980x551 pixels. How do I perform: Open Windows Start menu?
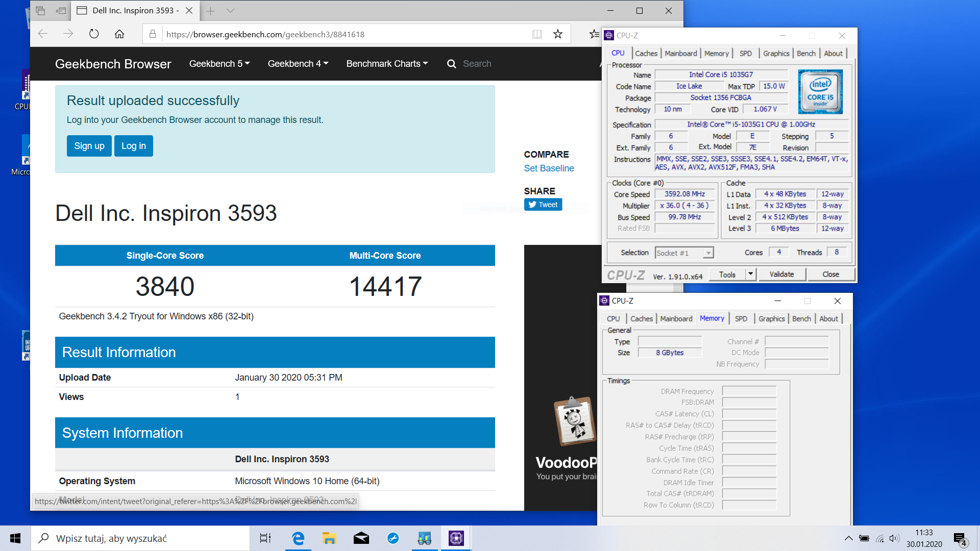pyautogui.click(x=15, y=538)
